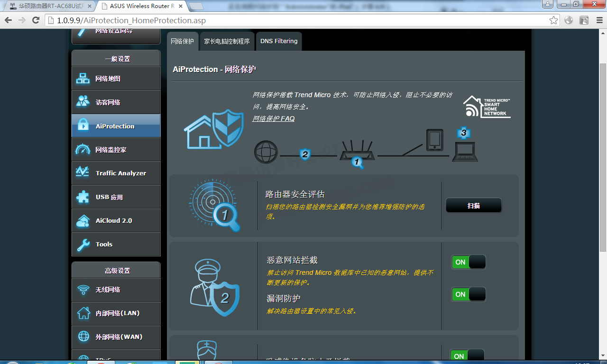
Task: Open 网络监控家 from the sidebar
Action: (116, 150)
